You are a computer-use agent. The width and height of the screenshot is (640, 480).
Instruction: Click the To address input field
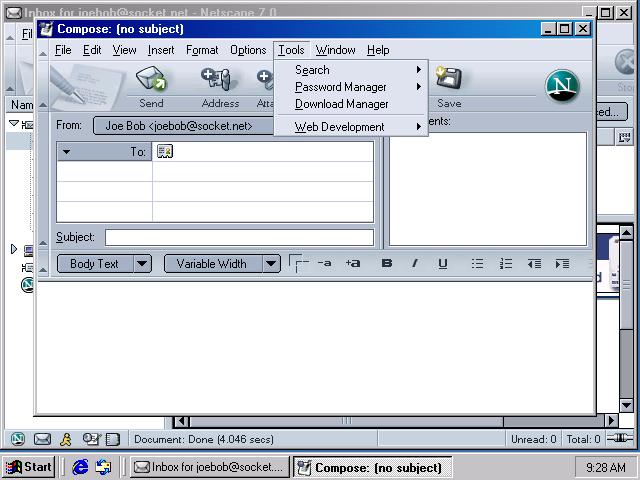coord(263,151)
